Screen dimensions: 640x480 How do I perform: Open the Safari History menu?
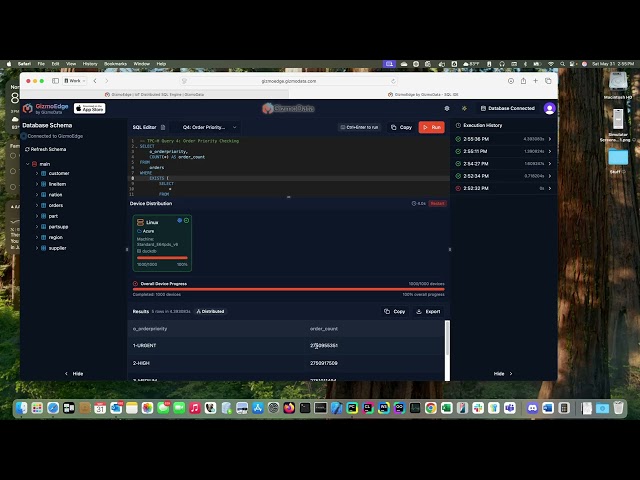coord(90,64)
